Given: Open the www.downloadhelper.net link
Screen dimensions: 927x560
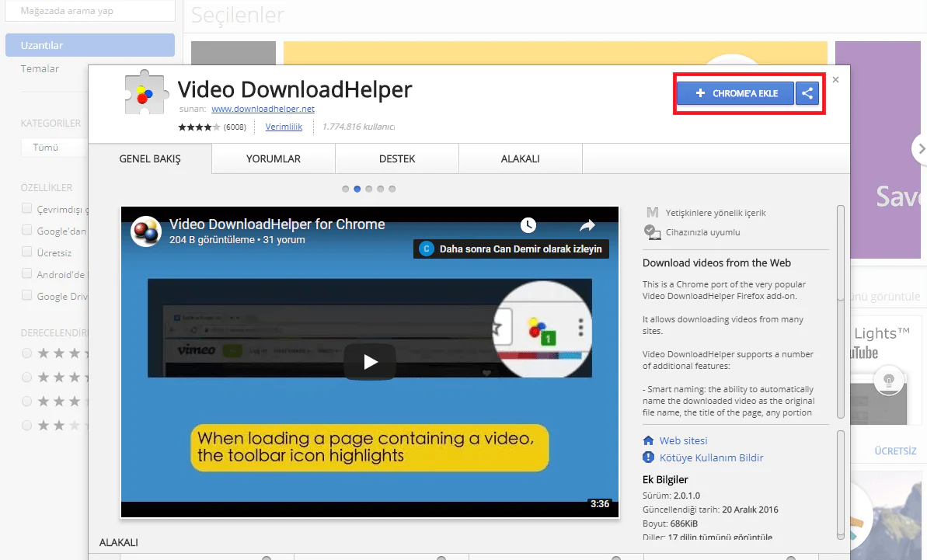Looking at the screenshot, I should [263, 110].
